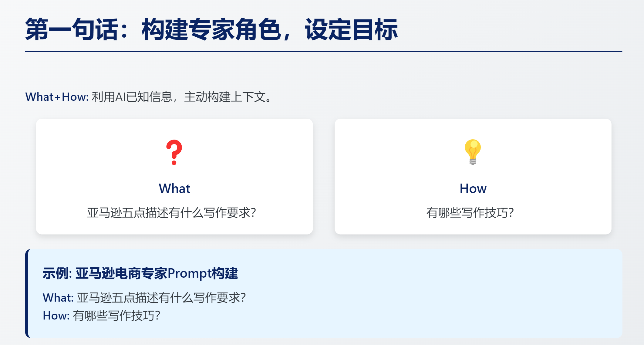644x345 pixels.
Task: Click the bold "What+How:" label
Action: (x=57, y=97)
